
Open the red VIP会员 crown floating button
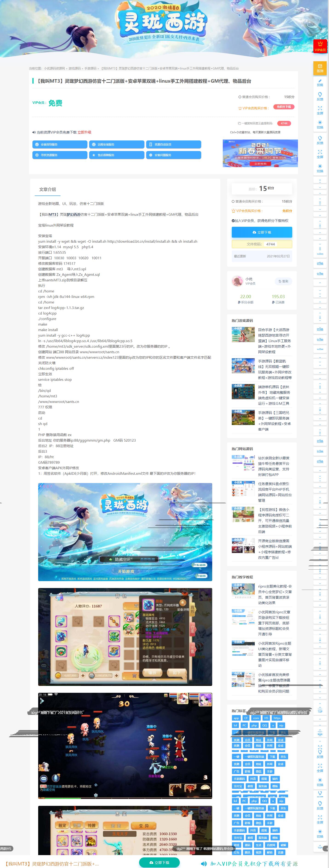point(320,46)
